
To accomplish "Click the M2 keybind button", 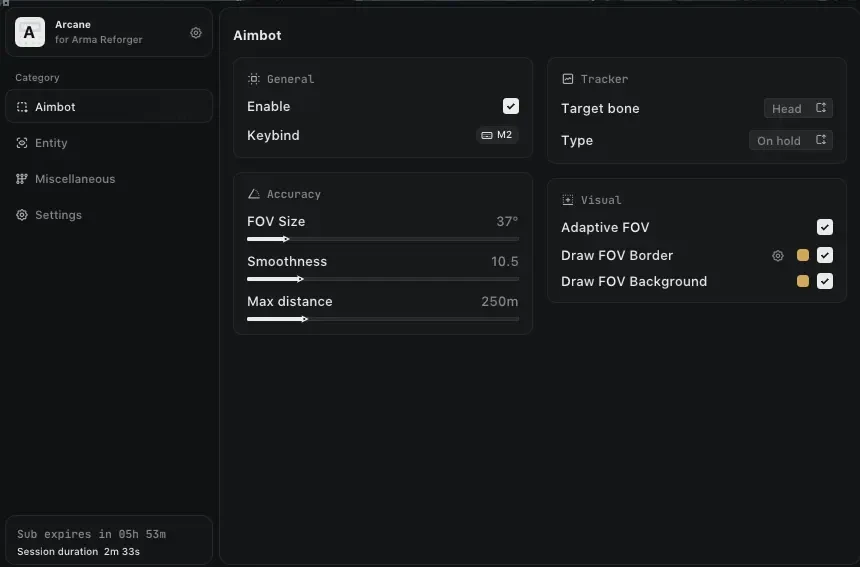I will [497, 135].
